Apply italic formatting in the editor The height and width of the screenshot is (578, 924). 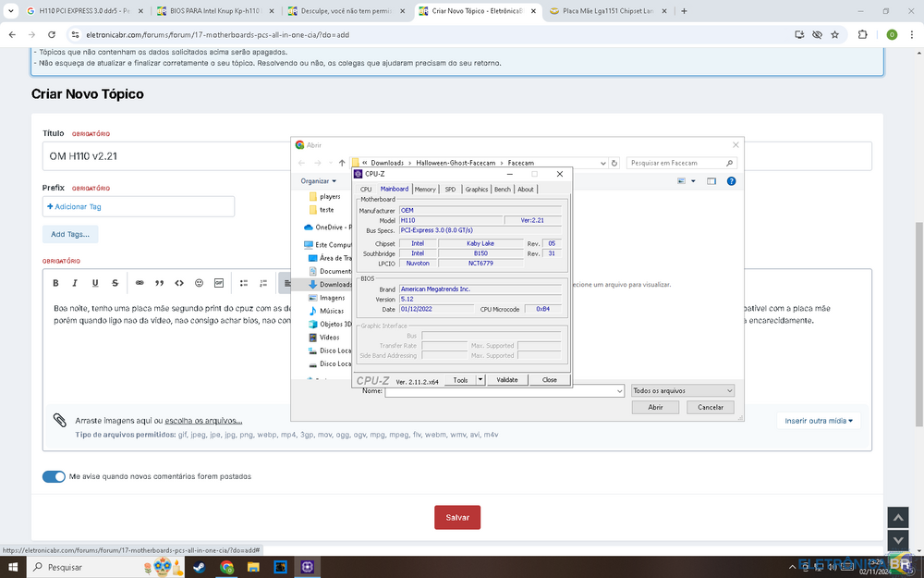pos(76,283)
